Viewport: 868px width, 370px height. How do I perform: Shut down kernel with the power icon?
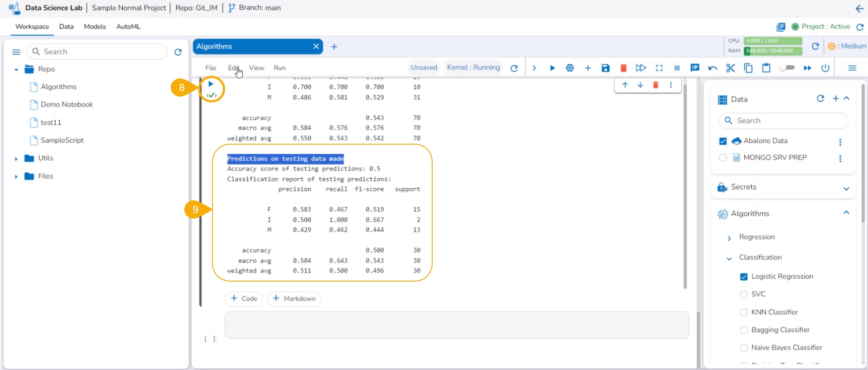coord(825,68)
